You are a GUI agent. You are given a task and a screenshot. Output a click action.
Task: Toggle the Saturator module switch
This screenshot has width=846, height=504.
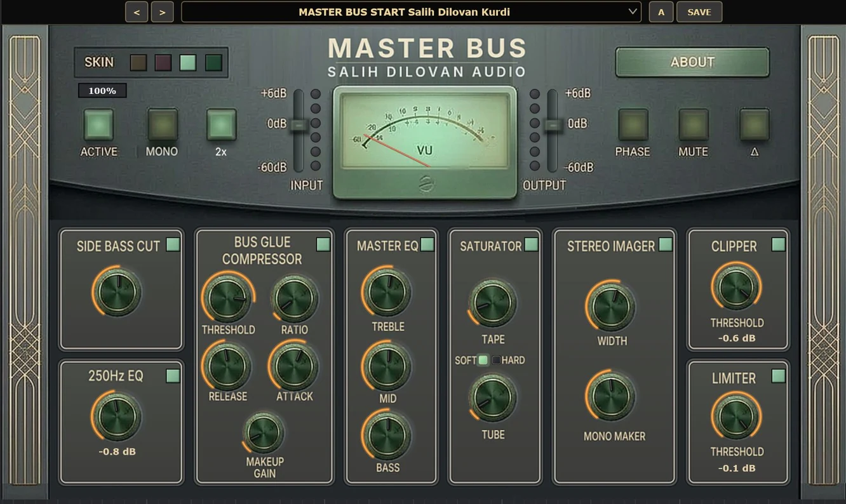531,244
